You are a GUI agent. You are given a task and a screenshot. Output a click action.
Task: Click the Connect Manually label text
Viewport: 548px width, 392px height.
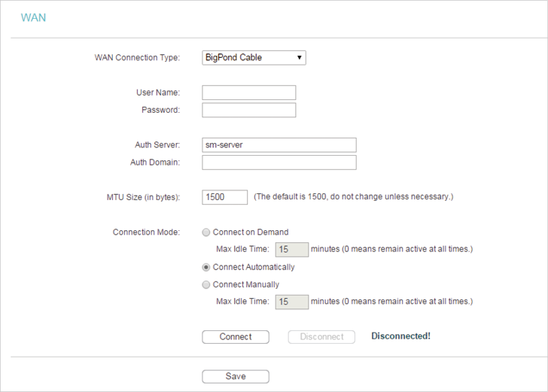(246, 284)
